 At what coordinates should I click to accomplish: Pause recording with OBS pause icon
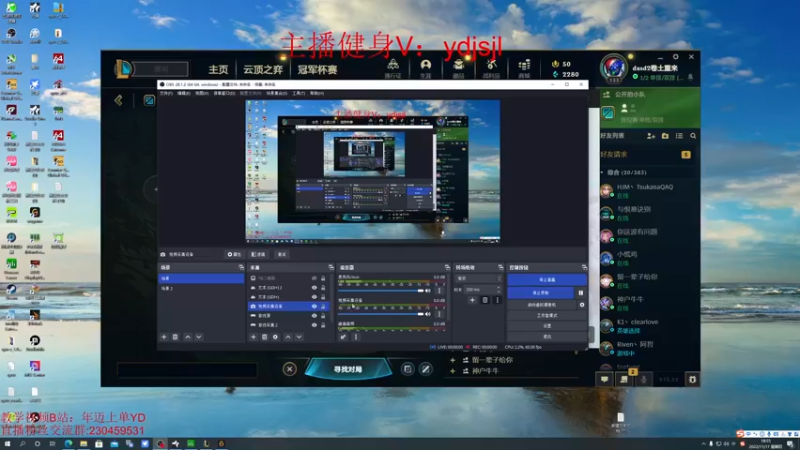pyautogui.click(x=581, y=293)
